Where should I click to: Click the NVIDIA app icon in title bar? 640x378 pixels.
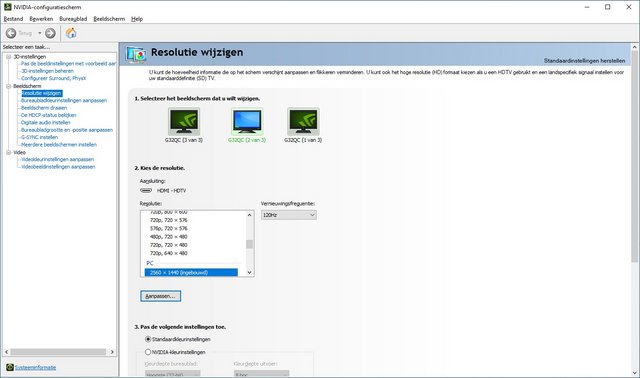7,7
